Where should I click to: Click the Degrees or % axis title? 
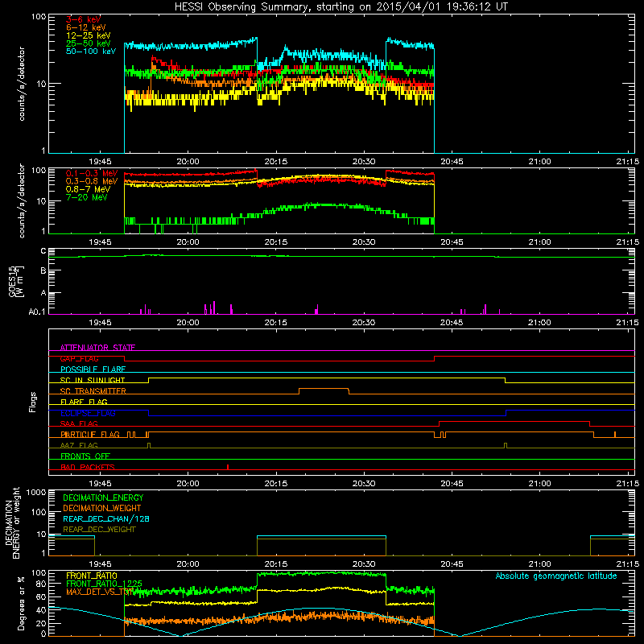tap(21, 604)
